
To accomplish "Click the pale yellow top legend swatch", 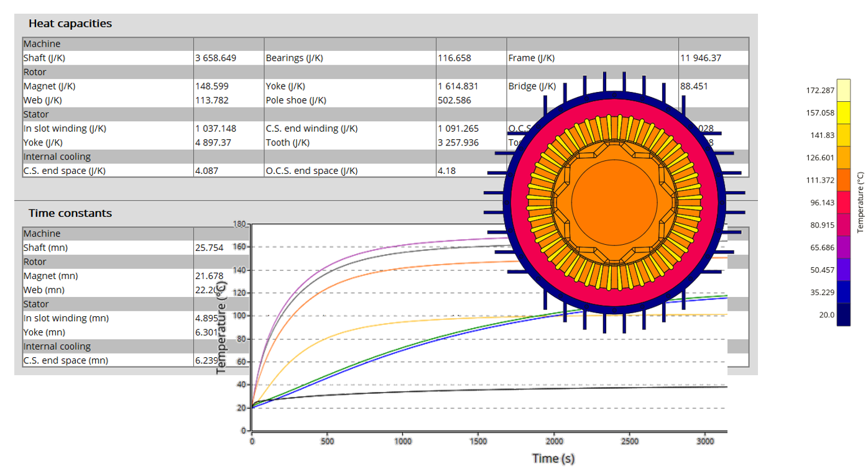I will click(x=843, y=89).
